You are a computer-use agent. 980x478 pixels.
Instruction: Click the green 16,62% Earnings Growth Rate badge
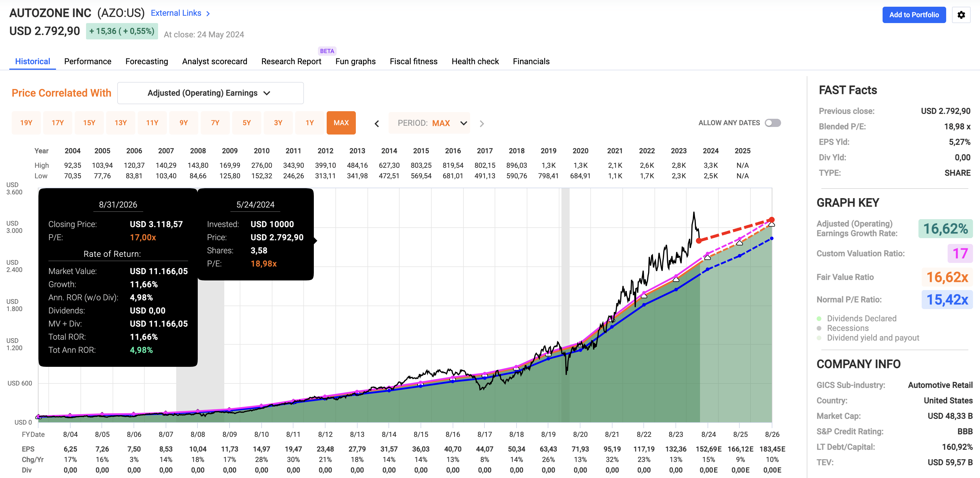coord(945,229)
